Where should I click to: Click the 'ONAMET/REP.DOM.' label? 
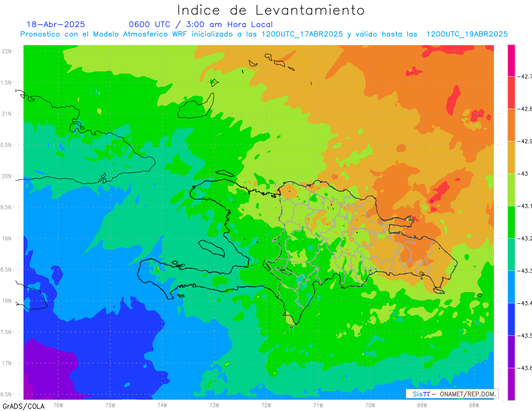pyautogui.click(x=468, y=394)
